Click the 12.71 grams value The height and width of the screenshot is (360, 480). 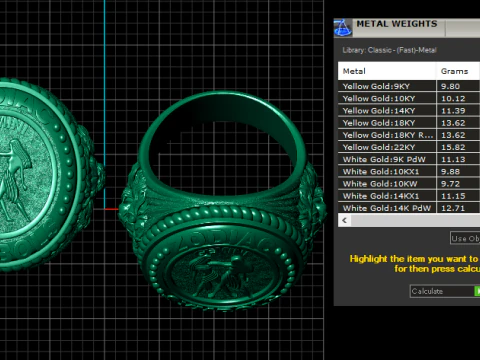[x=453, y=208]
